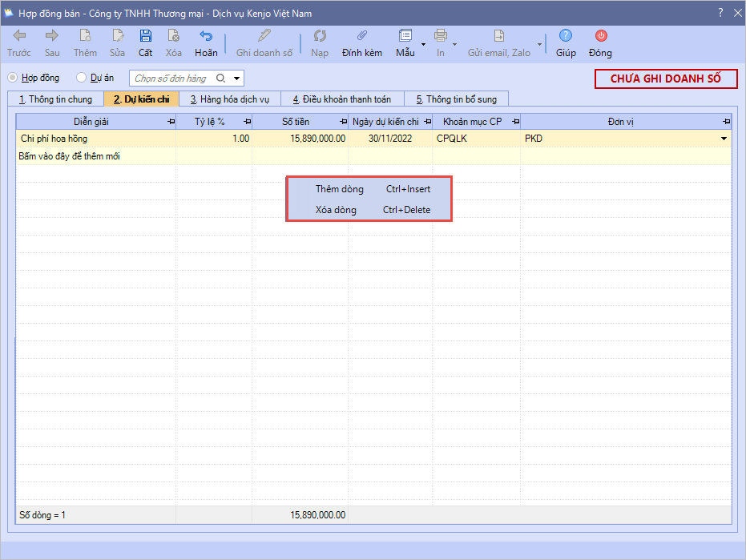
Task: Expand the Mẫu dropdown arrow
Action: [x=423, y=45]
